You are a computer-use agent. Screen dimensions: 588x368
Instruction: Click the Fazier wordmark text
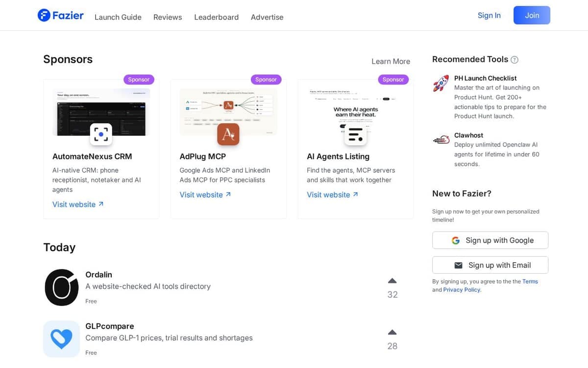pyautogui.click(x=68, y=15)
